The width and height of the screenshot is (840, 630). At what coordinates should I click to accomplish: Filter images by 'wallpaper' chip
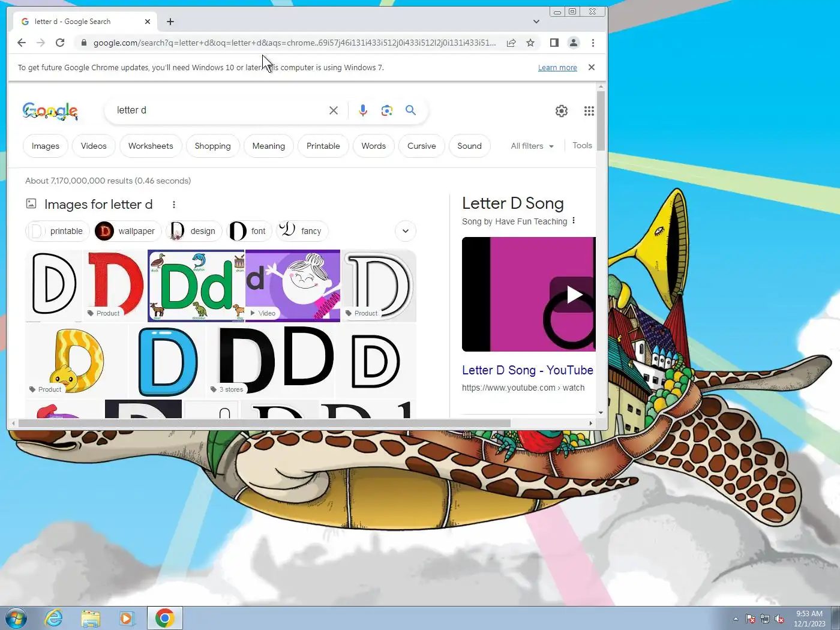pos(128,231)
